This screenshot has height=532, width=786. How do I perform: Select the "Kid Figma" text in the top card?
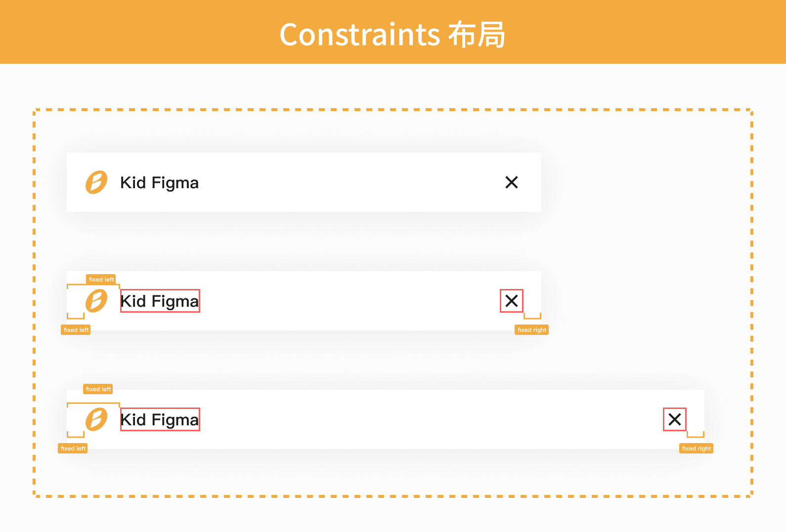point(159,183)
